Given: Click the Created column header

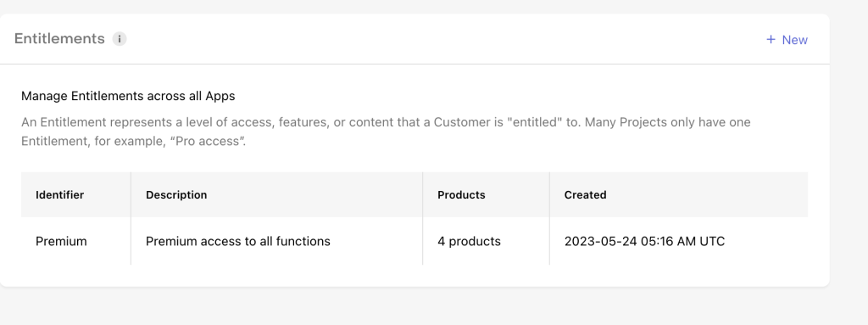Looking at the screenshot, I should (585, 194).
